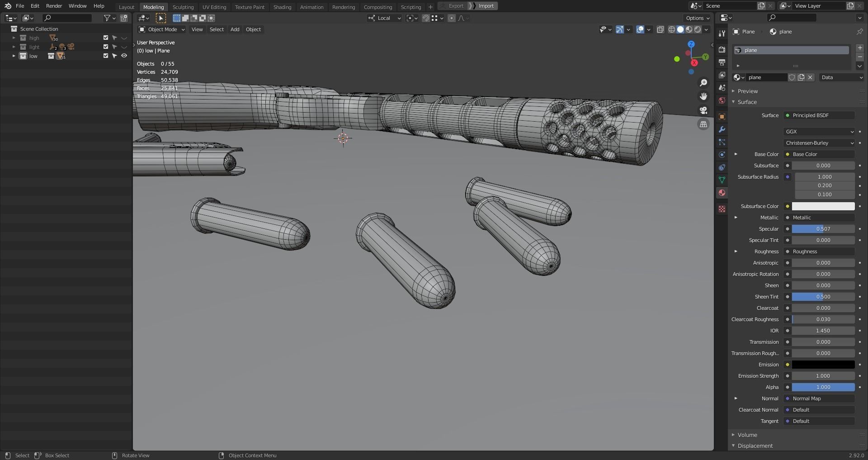Viewport: 868px width, 460px height.
Task: Click the Principled BSDF surface shader button
Action: click(819, 115)
